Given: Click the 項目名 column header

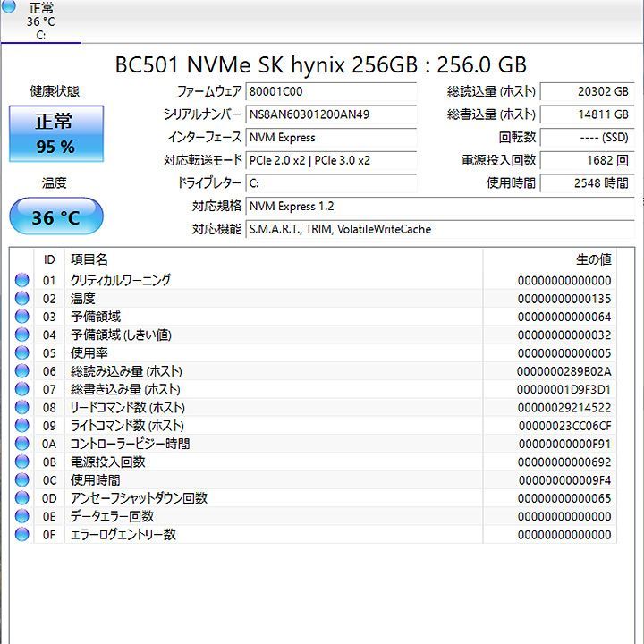Looking at the screenshot, I should (x=274, y=259).
